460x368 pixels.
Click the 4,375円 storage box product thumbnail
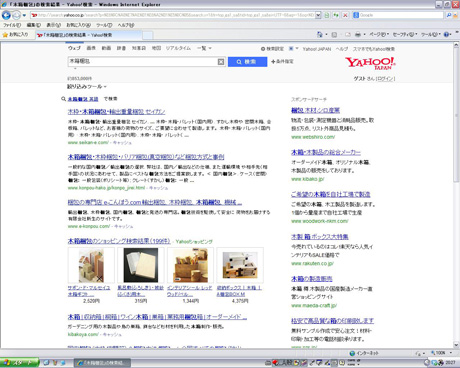click(240, 266)
